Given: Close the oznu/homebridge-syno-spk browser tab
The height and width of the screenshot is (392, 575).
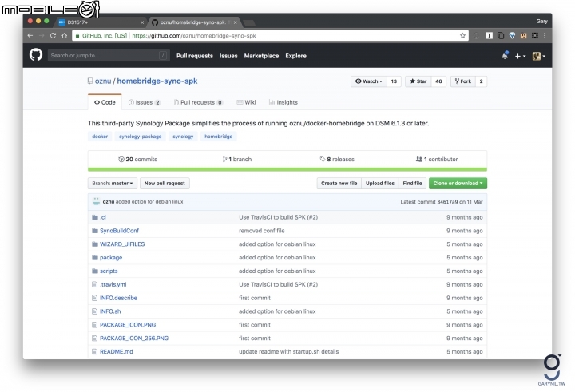Looking at the screenshot, I should (x=236, y=22).
